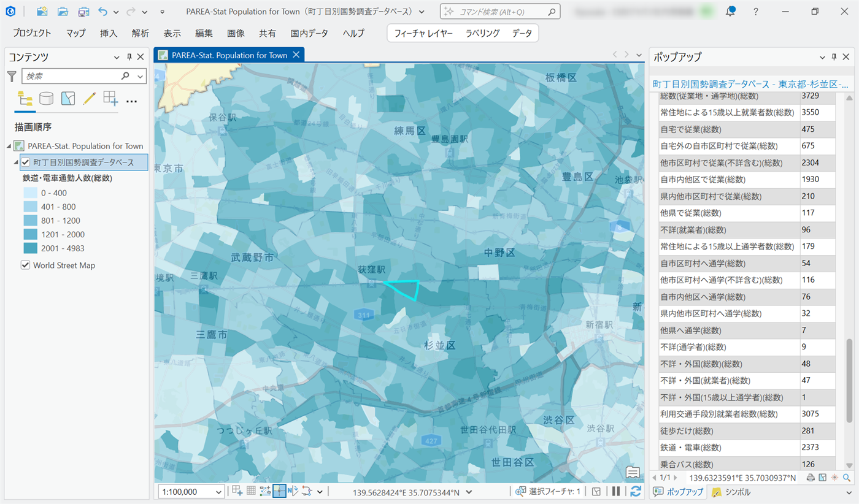Open the 1:100,000 map scale dropdown
Screen dimensions: 859x504
click(220, 492)
